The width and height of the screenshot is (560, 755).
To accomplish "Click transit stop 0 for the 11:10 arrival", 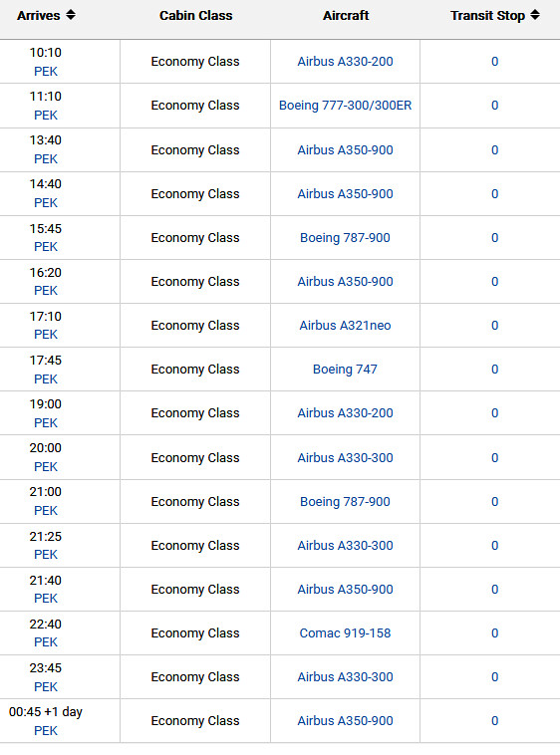I will click(x=494, y=106).
